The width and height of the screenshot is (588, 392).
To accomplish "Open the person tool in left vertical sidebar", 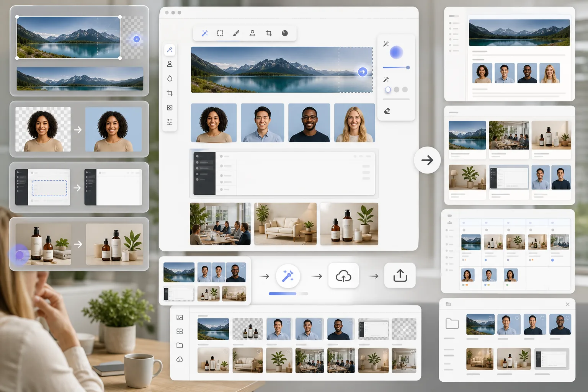I will [170, 64].
